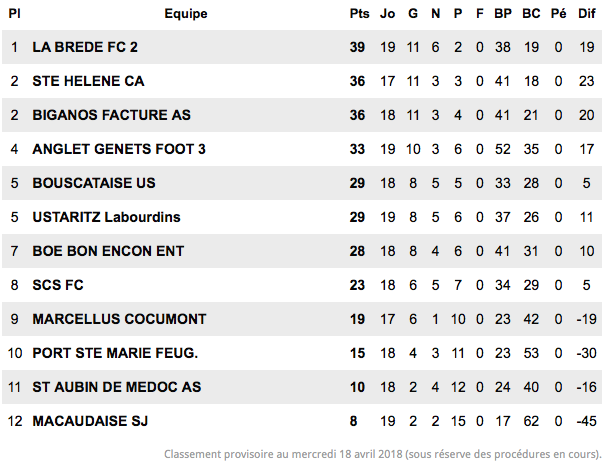Select the Dif column header

[x=587, y=14]
